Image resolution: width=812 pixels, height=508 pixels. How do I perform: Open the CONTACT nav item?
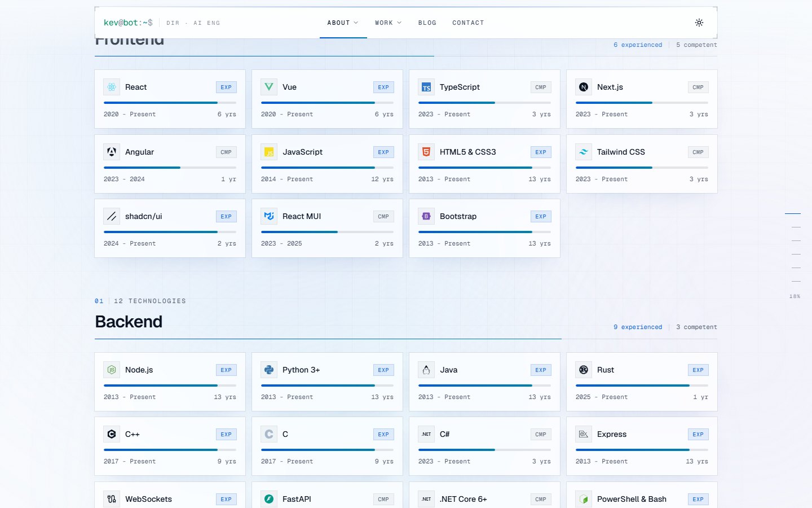tap(468, 23)
